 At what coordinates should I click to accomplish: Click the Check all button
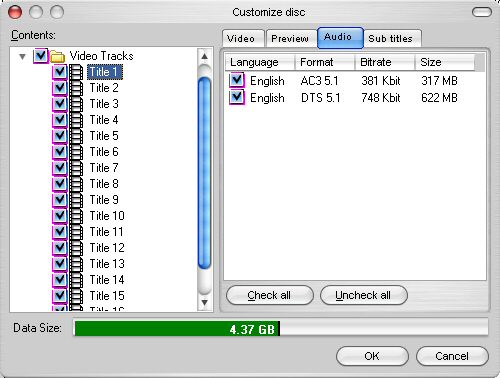click(x=269, y=295)
